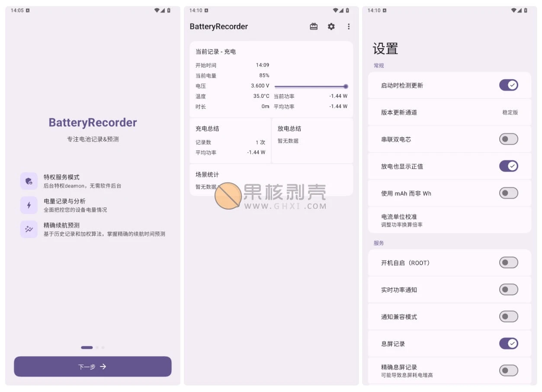Open the three-dot overflow menu
542x392 pixels.
coord(349,26)
